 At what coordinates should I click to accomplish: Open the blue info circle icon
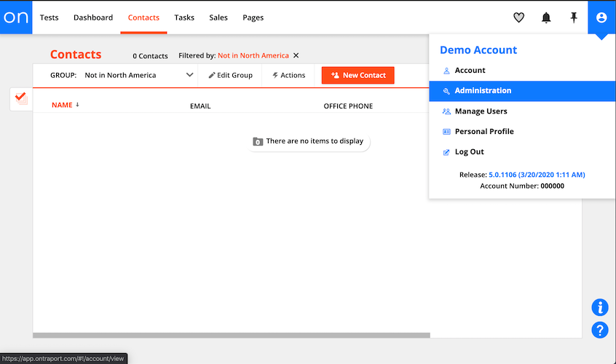(x=600, y=307)
